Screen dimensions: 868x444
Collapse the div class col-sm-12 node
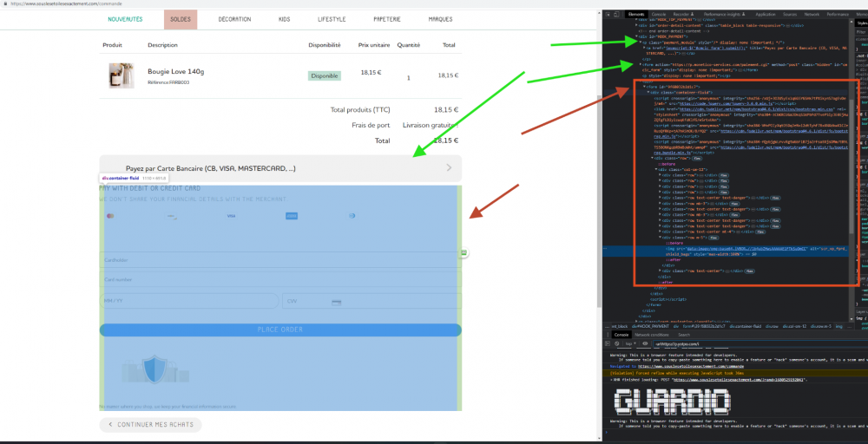click(x=656, y=168)
